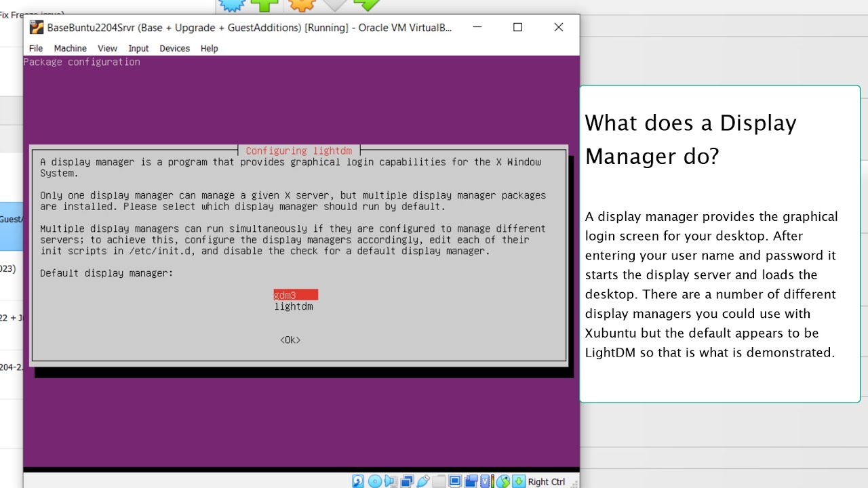Select lightdm as default display manager
The image size is (868, 488).
[294, 306]
